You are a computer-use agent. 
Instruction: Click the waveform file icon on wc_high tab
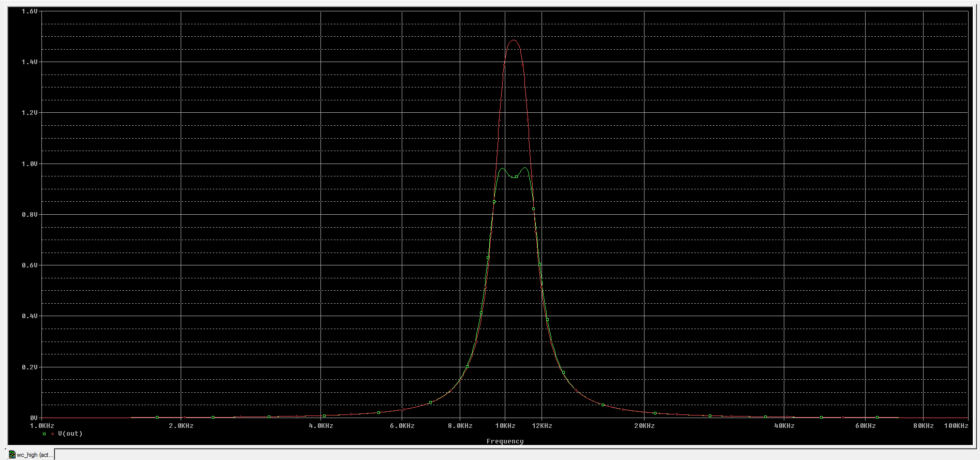pos(12,455)
